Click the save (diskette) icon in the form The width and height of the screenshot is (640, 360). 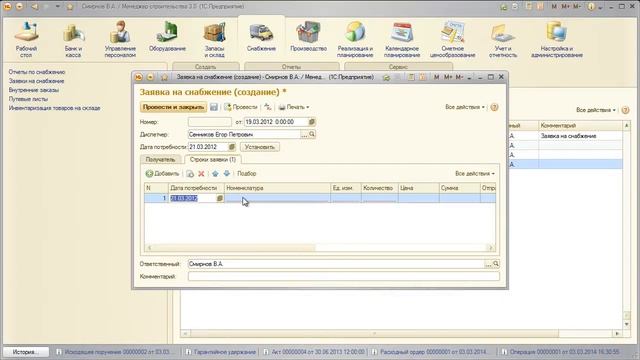214,107
